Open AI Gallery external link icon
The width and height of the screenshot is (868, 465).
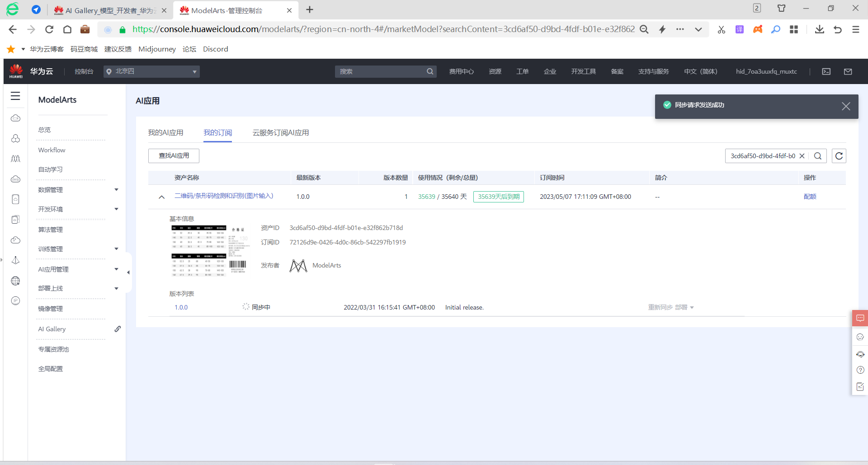(x=118, y=329)
